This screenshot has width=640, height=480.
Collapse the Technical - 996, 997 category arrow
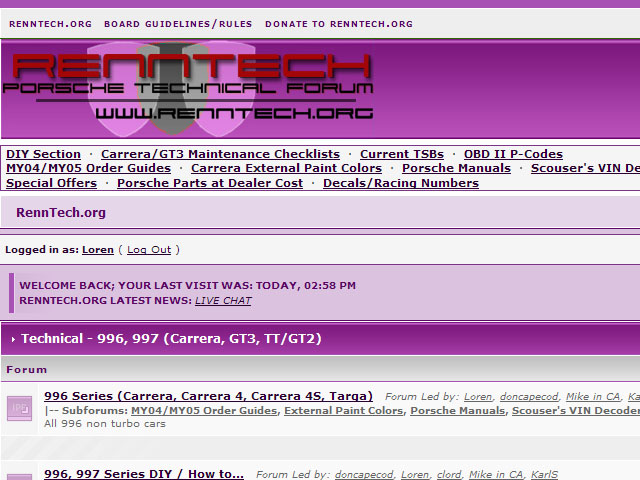(x=13, y=339)
